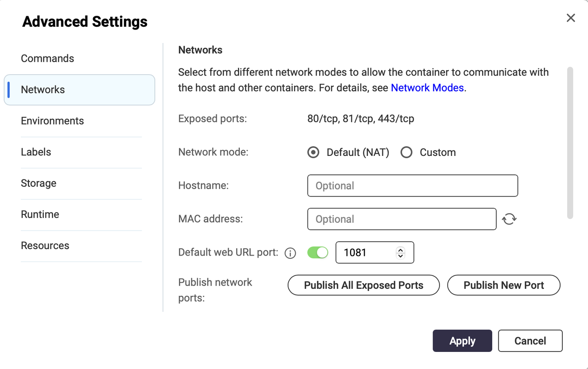Switch to the Environments section
Screen dimensions: 588x369
coord(52,121)
